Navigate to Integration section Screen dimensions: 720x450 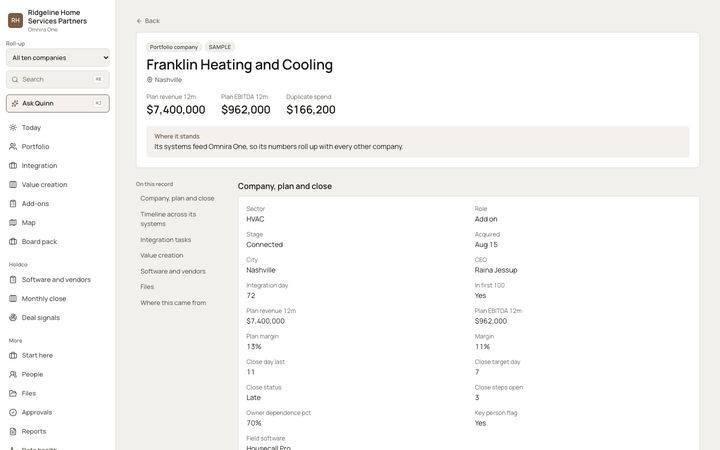58,166
